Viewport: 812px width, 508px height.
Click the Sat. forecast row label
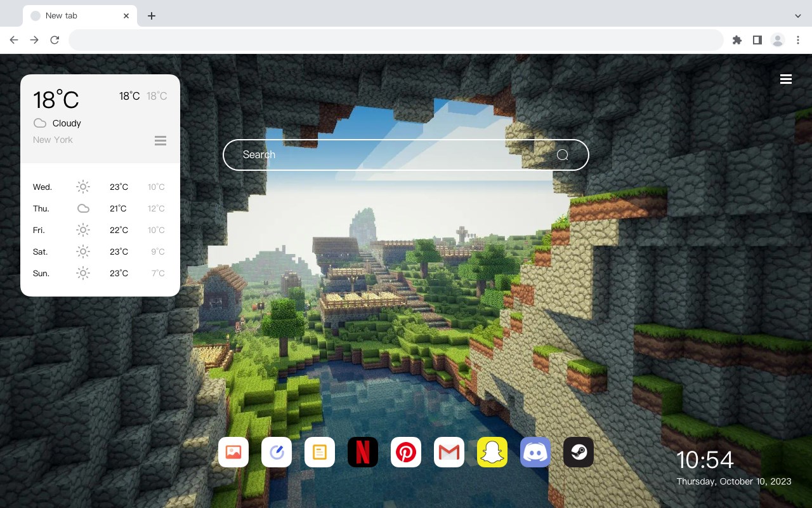[41, 251]
